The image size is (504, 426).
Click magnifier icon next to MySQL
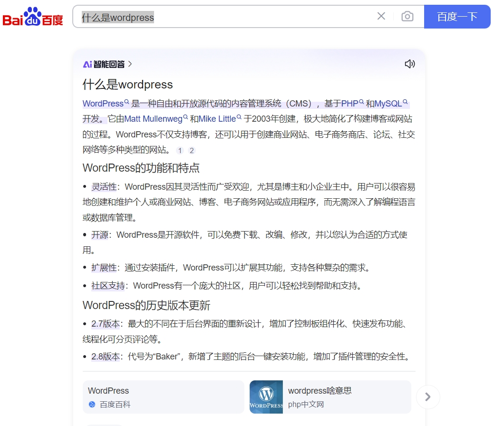(x=405, y=102)
